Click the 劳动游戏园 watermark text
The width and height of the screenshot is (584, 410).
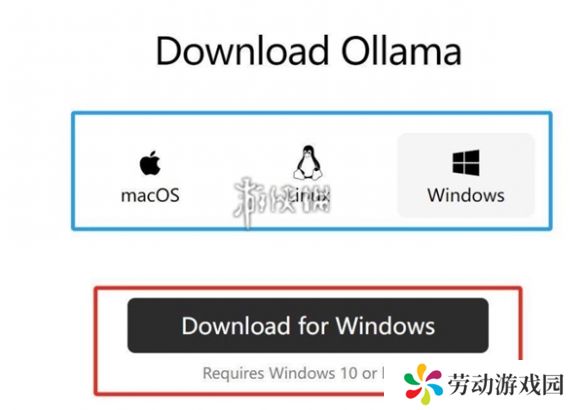point(505,385)
